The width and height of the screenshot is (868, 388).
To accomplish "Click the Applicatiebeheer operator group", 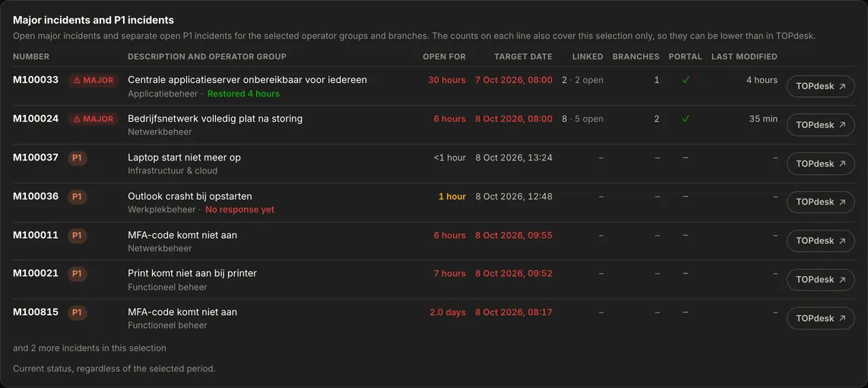I will point(163,94).
